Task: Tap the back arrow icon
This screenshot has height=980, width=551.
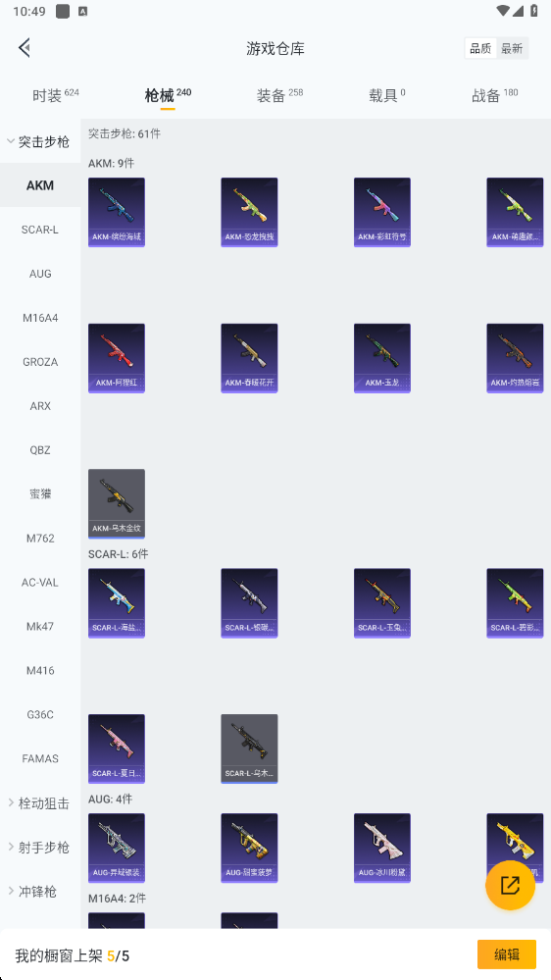Action: click(x=25, y=47)
